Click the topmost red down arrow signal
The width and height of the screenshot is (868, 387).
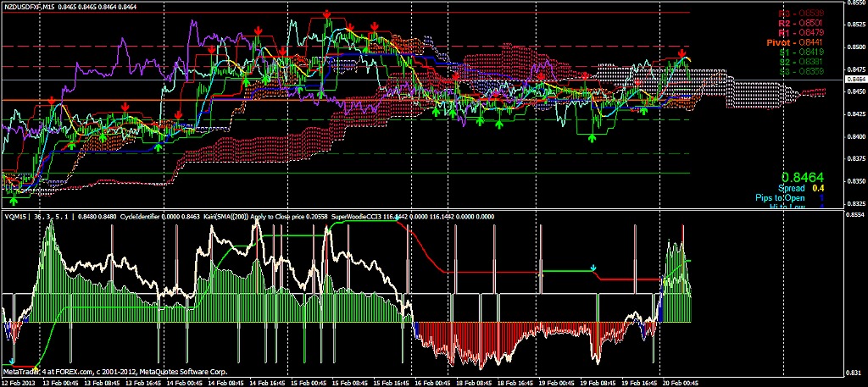[x=326, y=14]
